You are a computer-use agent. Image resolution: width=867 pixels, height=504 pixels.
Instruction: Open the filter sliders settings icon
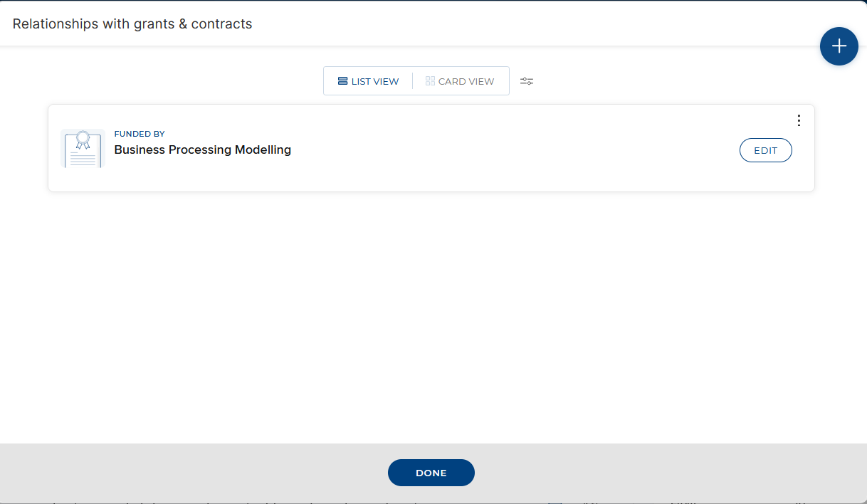pos(527,81)
